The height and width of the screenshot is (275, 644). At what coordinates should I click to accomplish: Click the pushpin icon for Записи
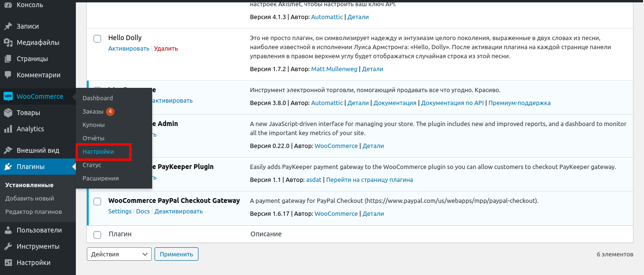click(x=8, y=26)
